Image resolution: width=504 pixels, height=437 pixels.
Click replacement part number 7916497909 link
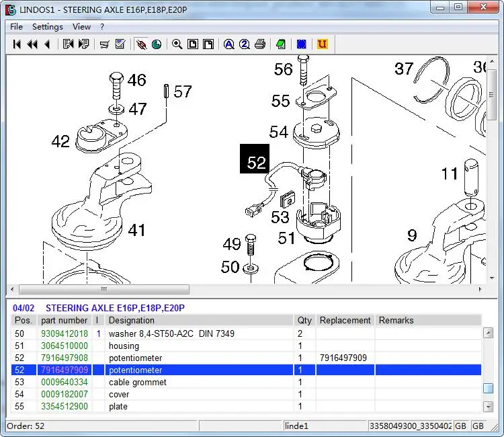coord(343,358)
